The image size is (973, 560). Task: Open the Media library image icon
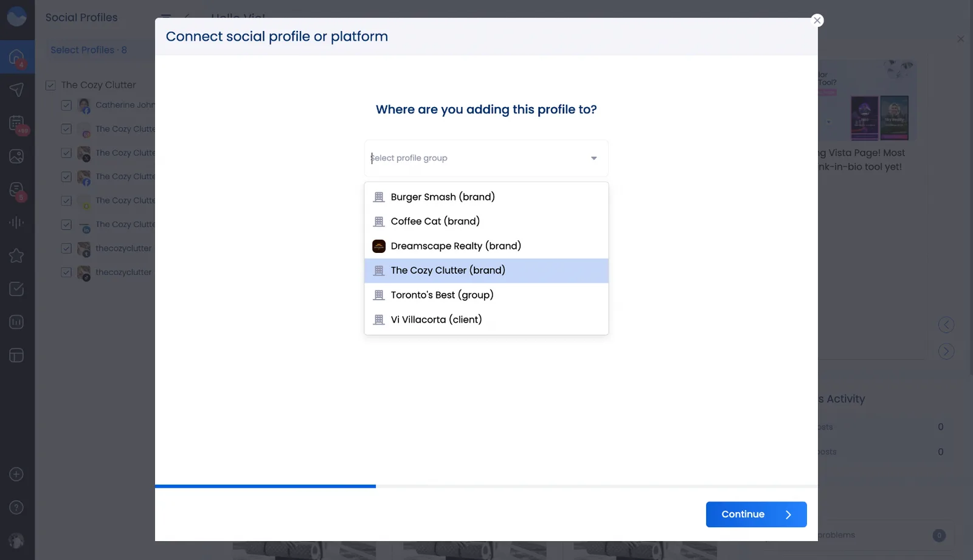[16, 156]
